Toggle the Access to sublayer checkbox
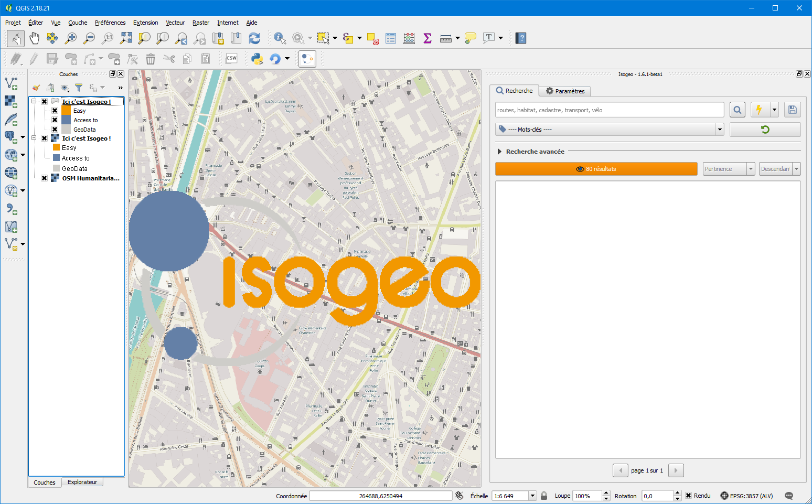 pyautogui.click(x=55, y=120)
